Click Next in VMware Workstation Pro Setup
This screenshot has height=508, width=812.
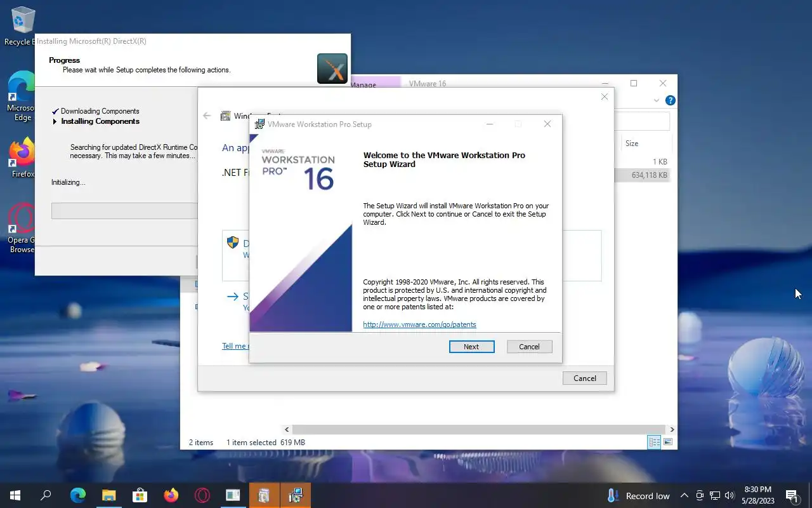[x=471, y=347]
